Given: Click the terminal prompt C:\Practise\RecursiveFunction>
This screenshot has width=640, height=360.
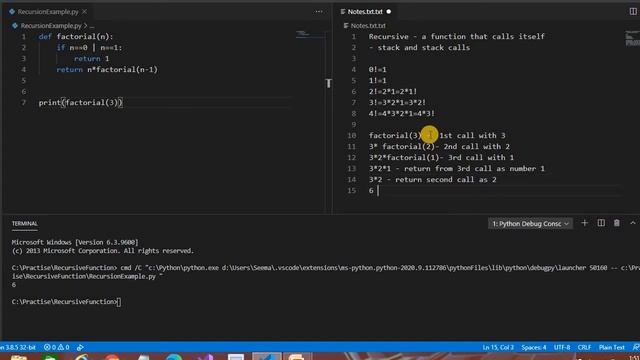Looking at the screenshot, I should [x=64, y=302].
